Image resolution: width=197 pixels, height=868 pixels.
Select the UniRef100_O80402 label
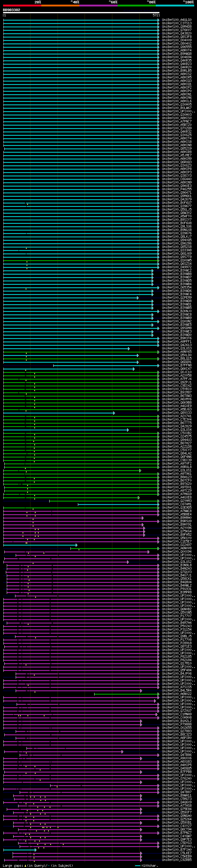[x=176, y=43]
